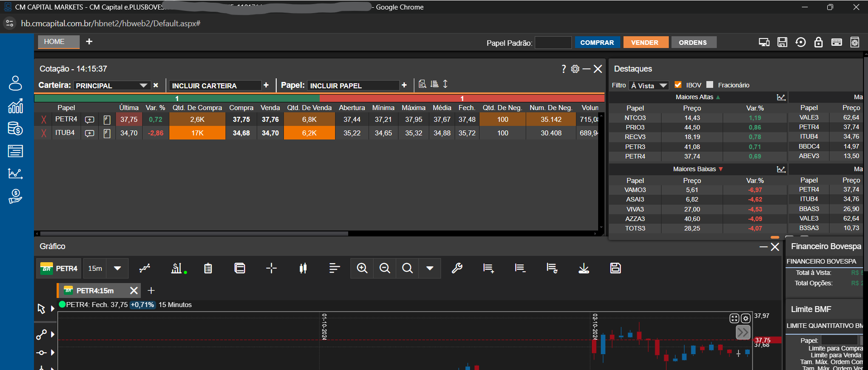The image size is (868, 370).
Task: Toggle the IBOV checkbox
Action: coord(678,85)
